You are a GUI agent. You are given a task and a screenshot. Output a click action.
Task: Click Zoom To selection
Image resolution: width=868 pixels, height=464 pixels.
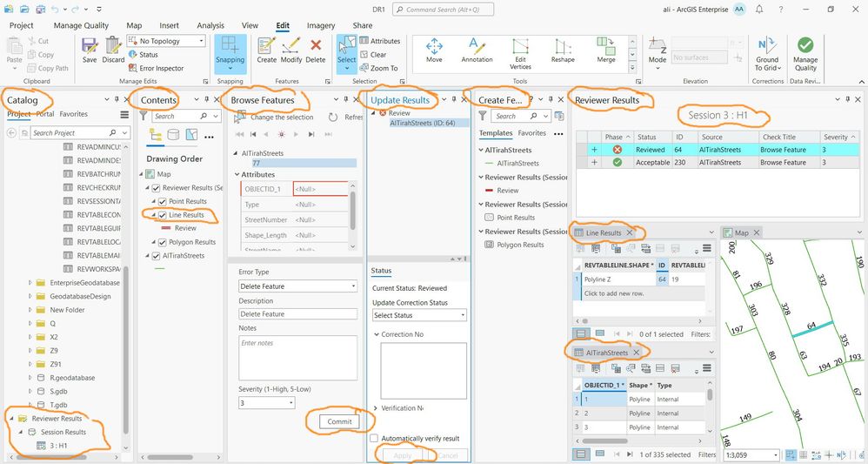click(378, 68)
